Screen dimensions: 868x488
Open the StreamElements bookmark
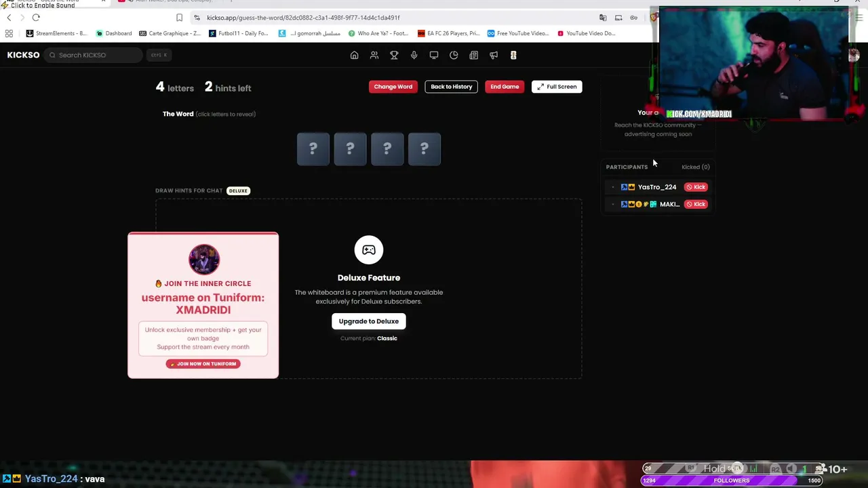tap(56, 33)
